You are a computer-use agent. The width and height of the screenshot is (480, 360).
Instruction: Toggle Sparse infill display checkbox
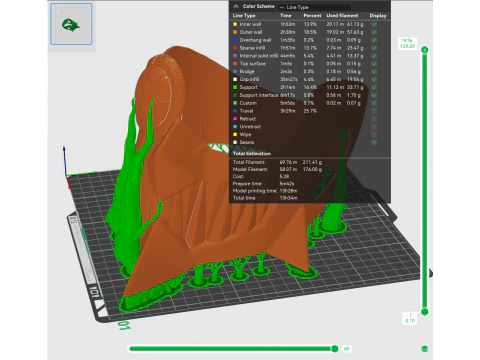point(374,48)
